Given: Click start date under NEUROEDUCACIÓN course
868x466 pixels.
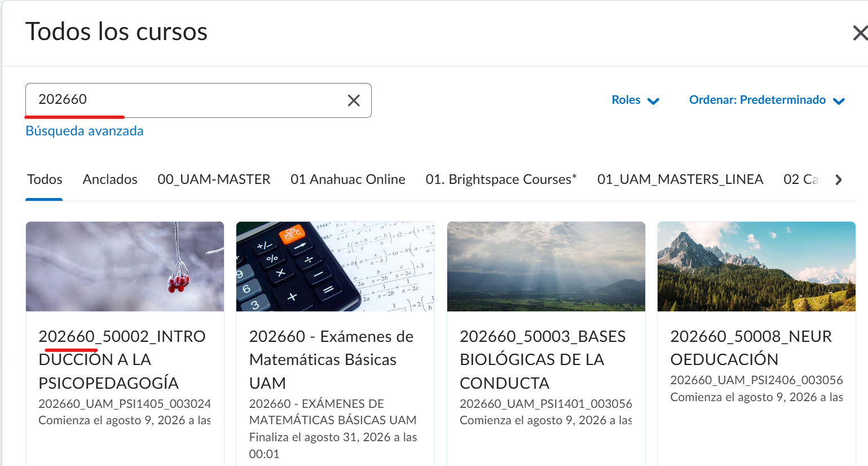Looking at the screenshot, I should tap(756, 397).
